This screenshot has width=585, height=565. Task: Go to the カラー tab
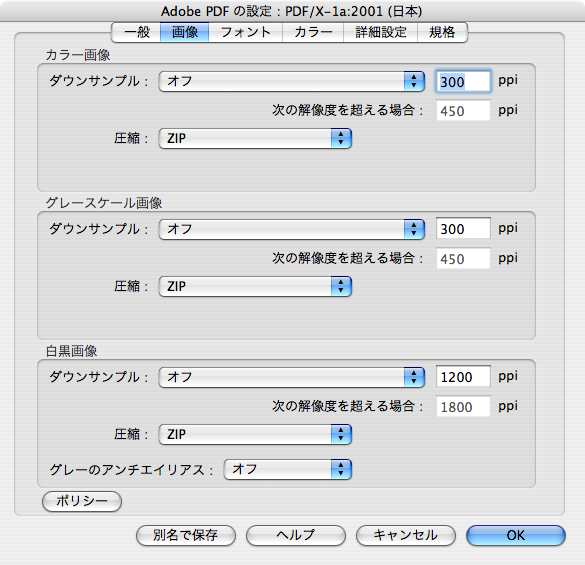[x=313, y=32]
